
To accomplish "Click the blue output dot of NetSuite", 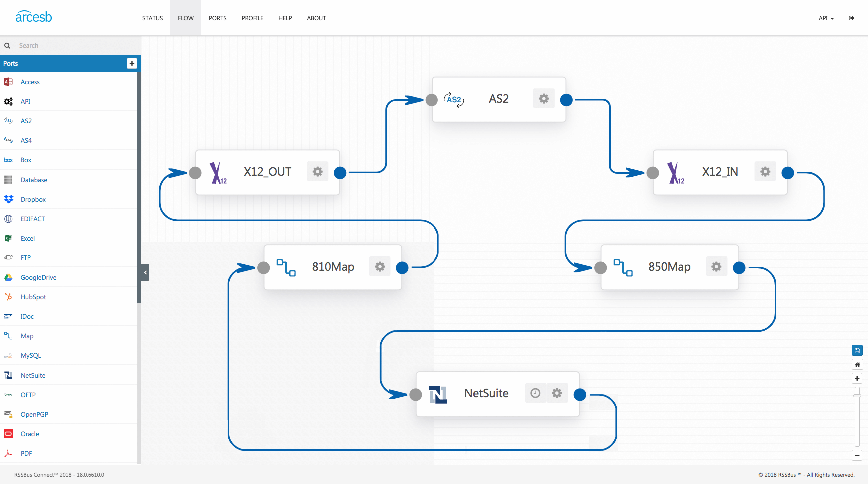I will point(580,395).
